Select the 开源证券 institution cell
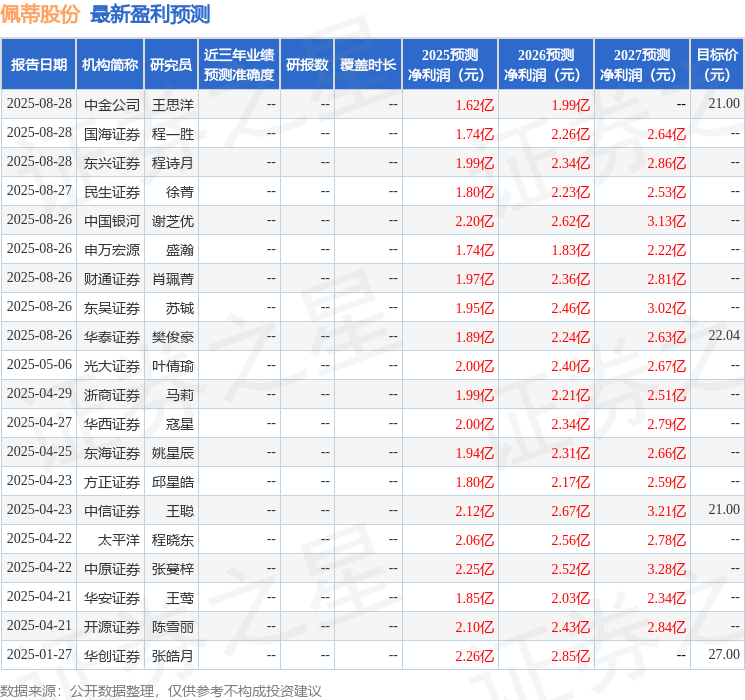 (112, 627)
